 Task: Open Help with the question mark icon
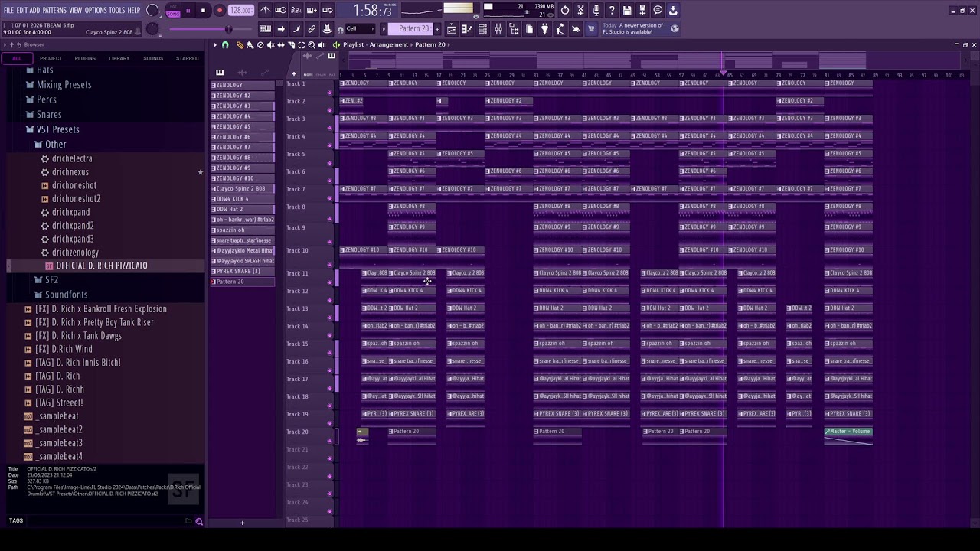tap(611, 11)
